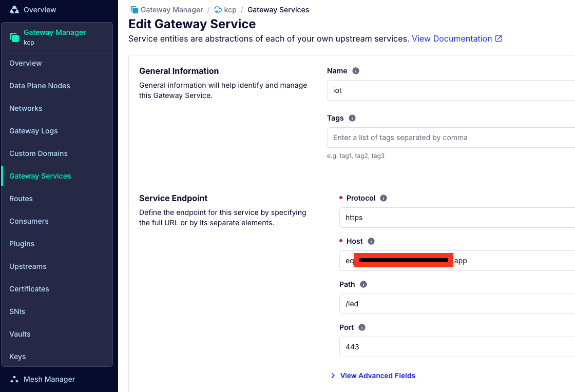Click the Path field containing /led
This screenshot has height=392, width=575.
click(457, 304)
